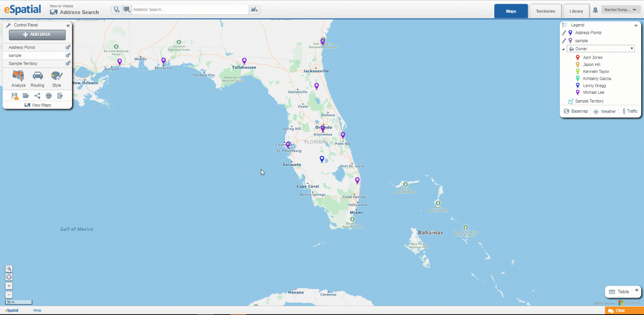Viewport: 644px width, 315px height.
Task: Click the Legend list icon
Action: (565, 25)
